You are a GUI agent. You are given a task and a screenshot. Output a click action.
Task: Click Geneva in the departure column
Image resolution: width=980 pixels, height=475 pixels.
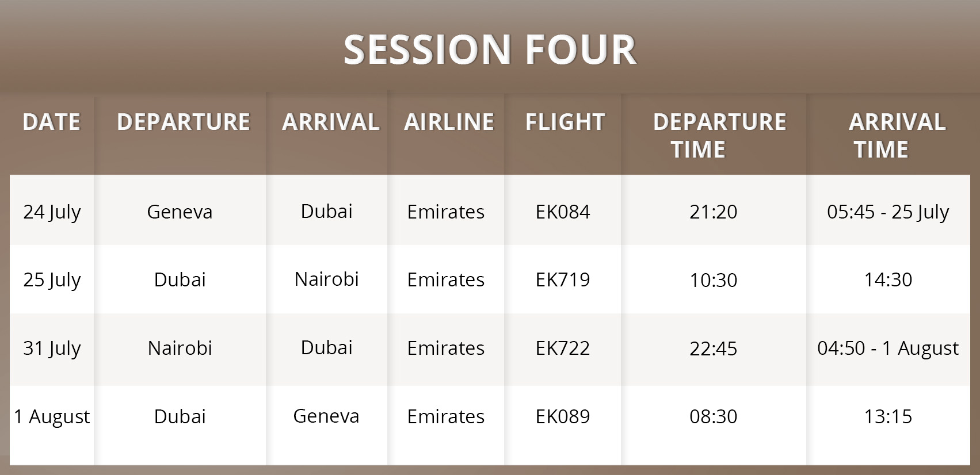[180, 212]
